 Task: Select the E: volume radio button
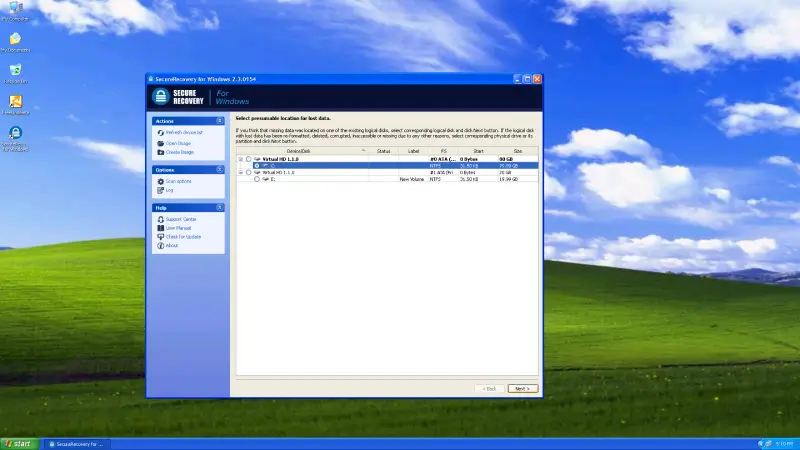(x=257, y=179)
